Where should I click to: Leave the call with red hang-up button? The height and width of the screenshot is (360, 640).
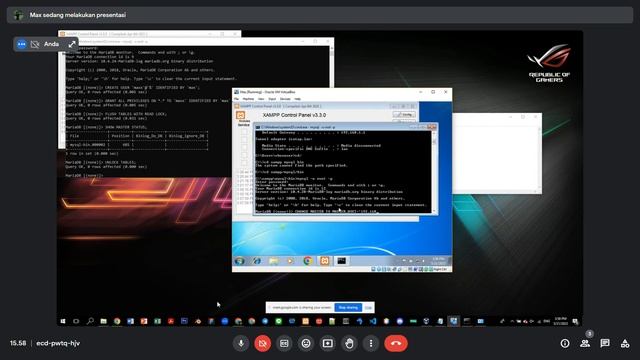point(396,343)
